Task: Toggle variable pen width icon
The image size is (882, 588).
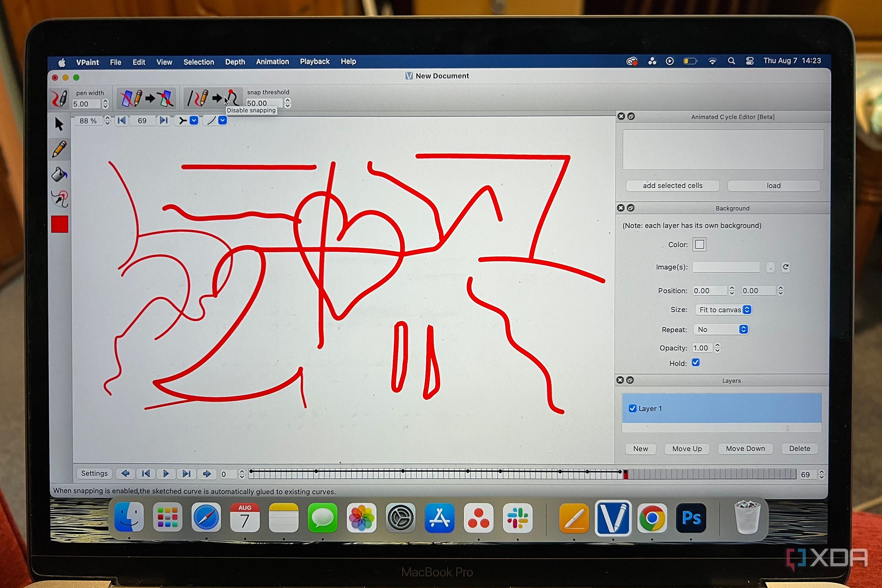Action: 59,99
